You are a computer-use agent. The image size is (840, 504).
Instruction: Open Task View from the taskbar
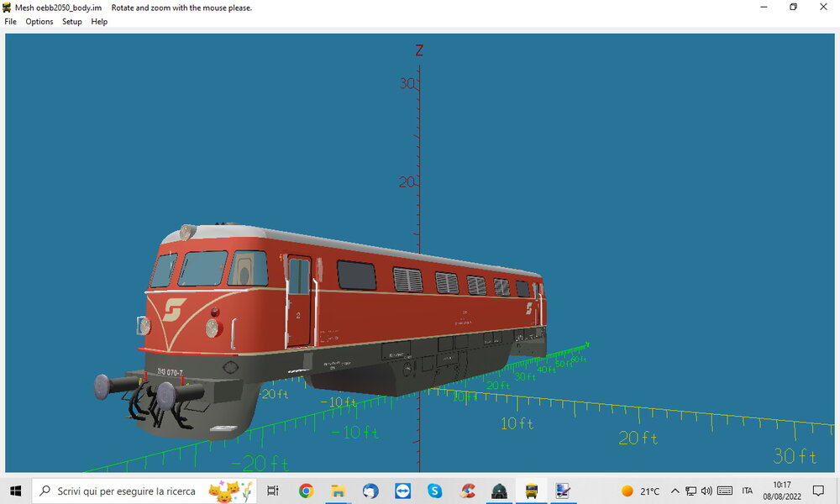pos(273,491)
